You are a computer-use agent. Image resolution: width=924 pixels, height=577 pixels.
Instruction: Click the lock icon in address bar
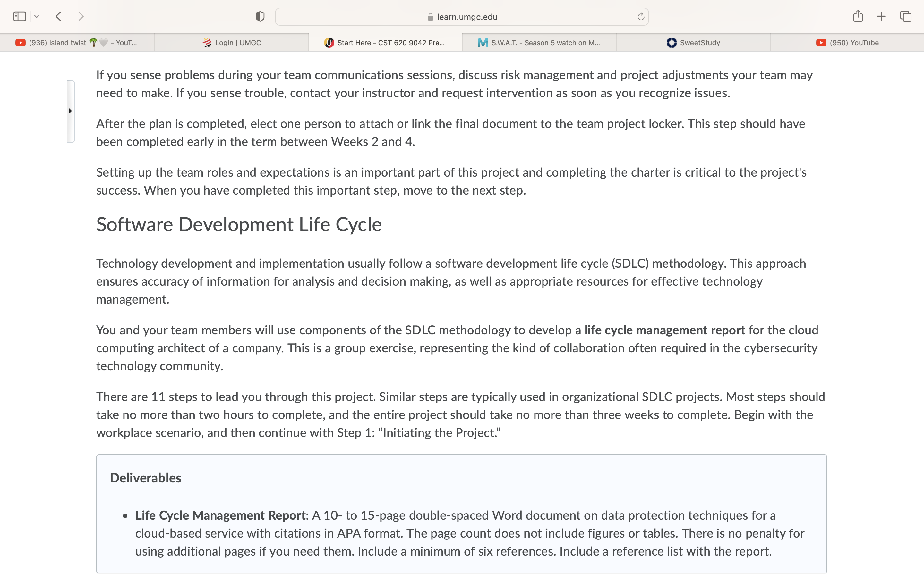point(430,17)
